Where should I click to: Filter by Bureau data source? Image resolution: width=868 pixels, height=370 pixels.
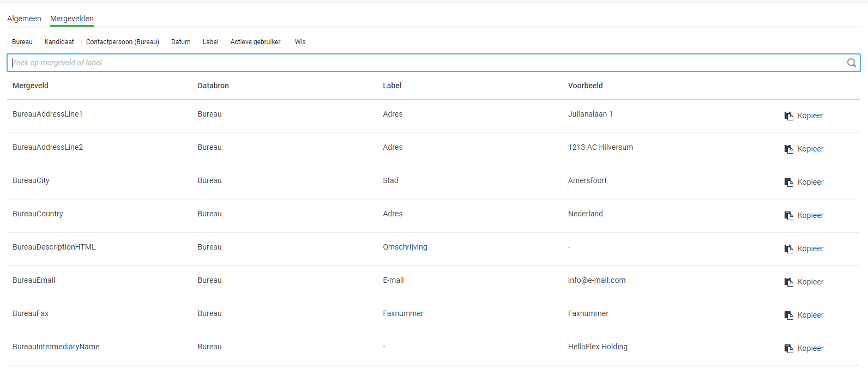coord(22,42)
